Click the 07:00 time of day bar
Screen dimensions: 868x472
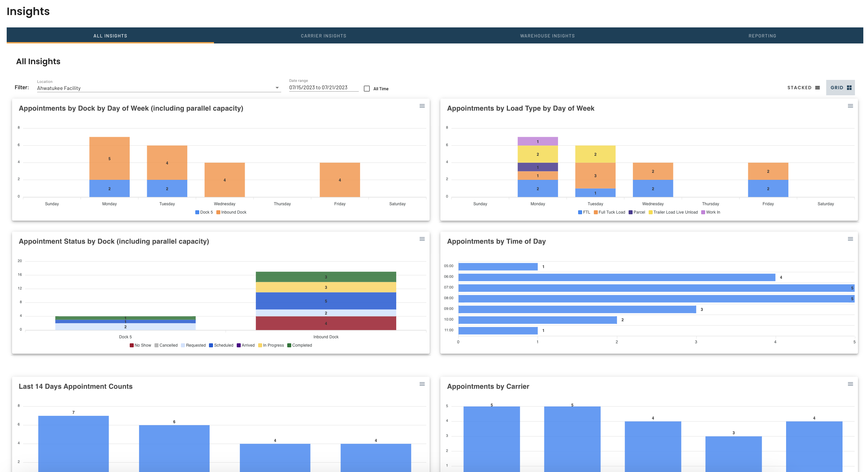(656, 288)
